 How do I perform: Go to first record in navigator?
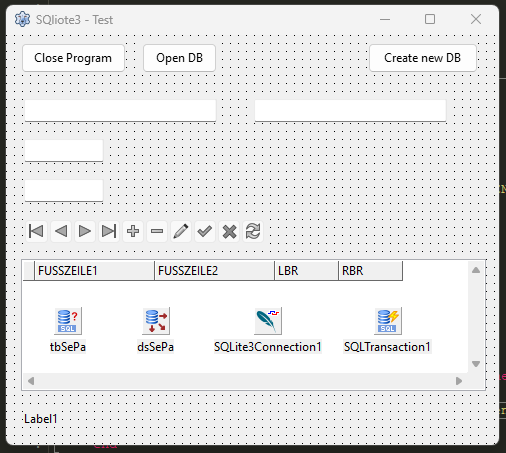(36, 231)
